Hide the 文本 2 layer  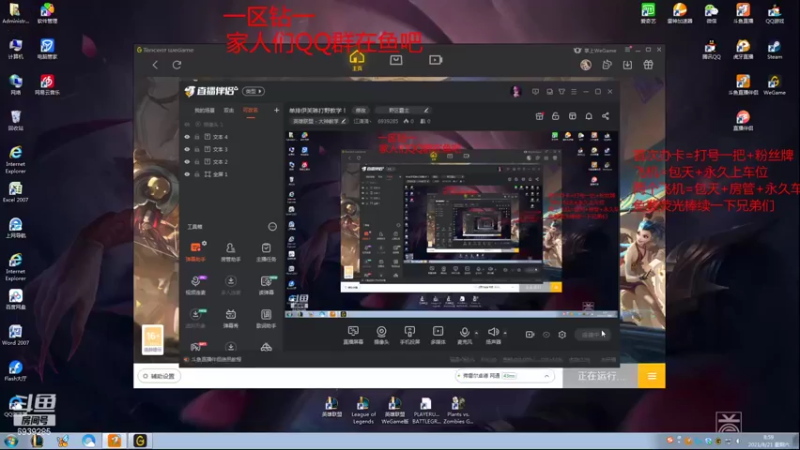(x=187, y=162)
